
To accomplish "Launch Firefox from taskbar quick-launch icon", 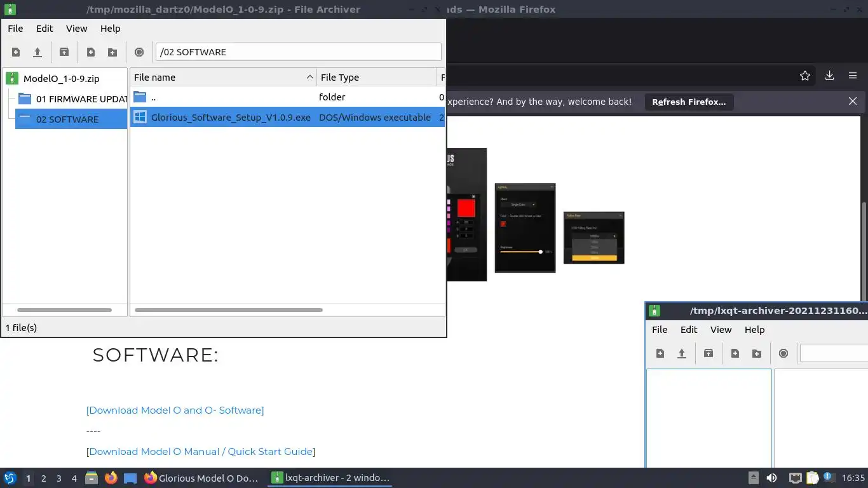I will [x=111, y=478].
